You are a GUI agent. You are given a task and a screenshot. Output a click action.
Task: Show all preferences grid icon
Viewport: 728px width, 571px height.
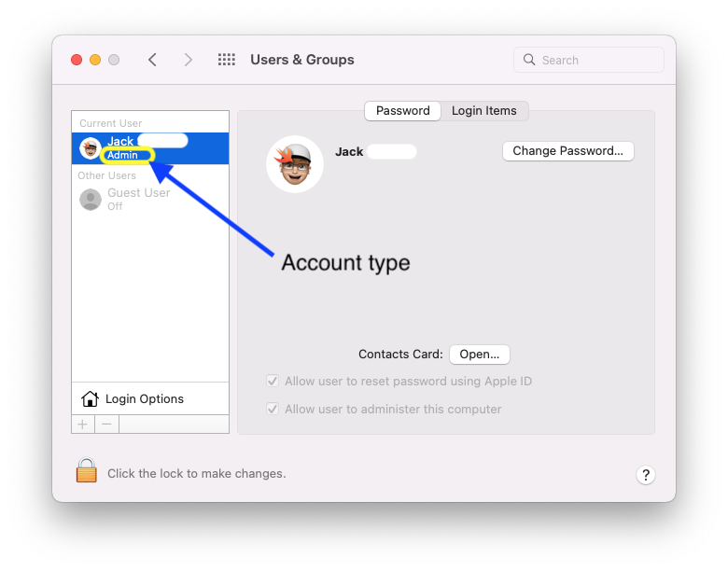pos(227,60)
